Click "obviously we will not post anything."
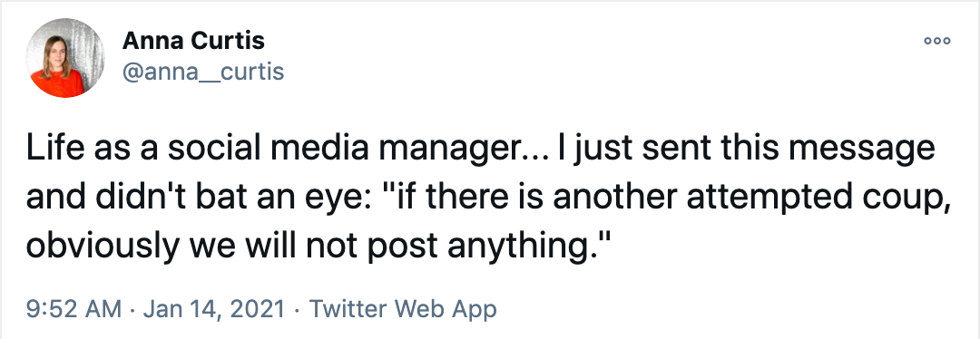The width and height of the screenshot is (980, 339). pos(316,247)
